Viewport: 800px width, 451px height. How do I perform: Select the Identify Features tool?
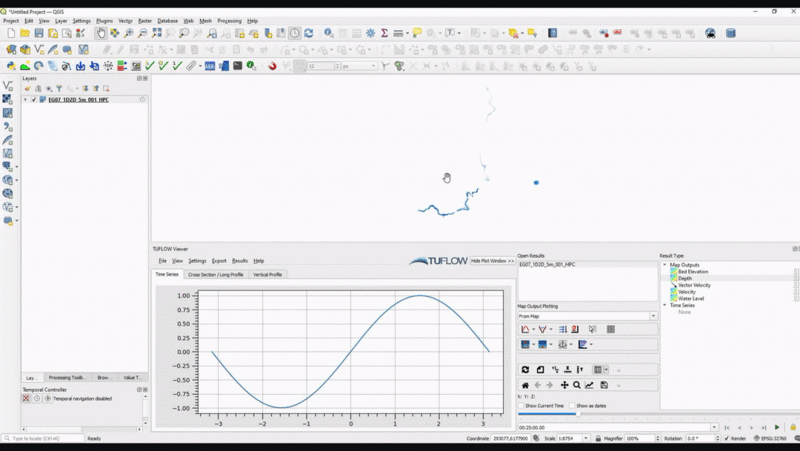tap(329, 33)
